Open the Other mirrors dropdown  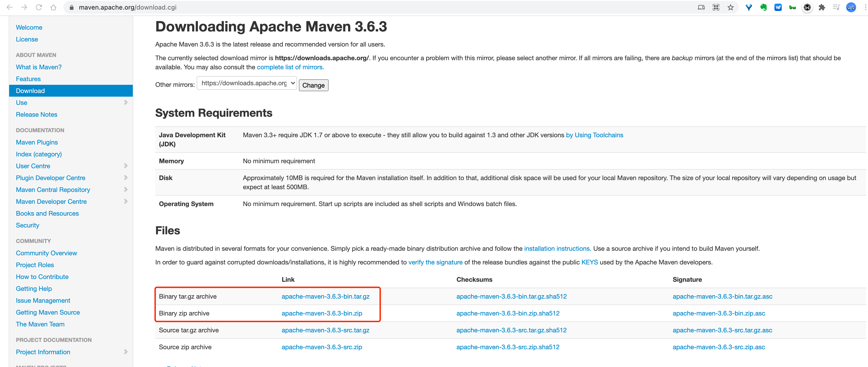(x=247, y=83)
